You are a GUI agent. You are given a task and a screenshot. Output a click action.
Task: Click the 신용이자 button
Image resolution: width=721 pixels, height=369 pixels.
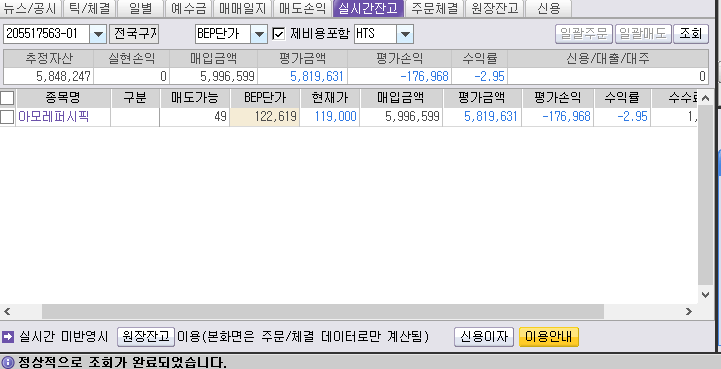pos(484,337)
